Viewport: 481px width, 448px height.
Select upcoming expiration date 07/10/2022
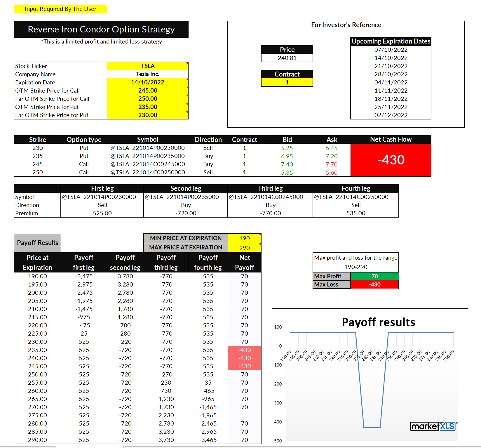[x=391, y=50]
